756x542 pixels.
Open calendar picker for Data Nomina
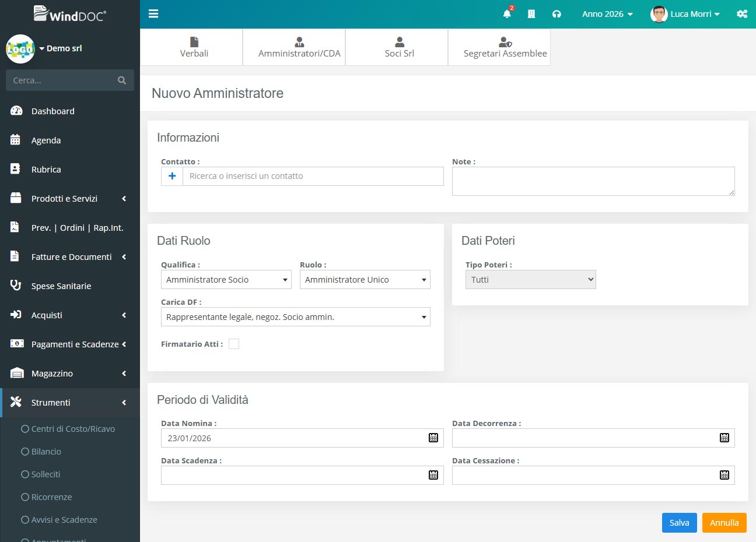click(x=433, y=438)
